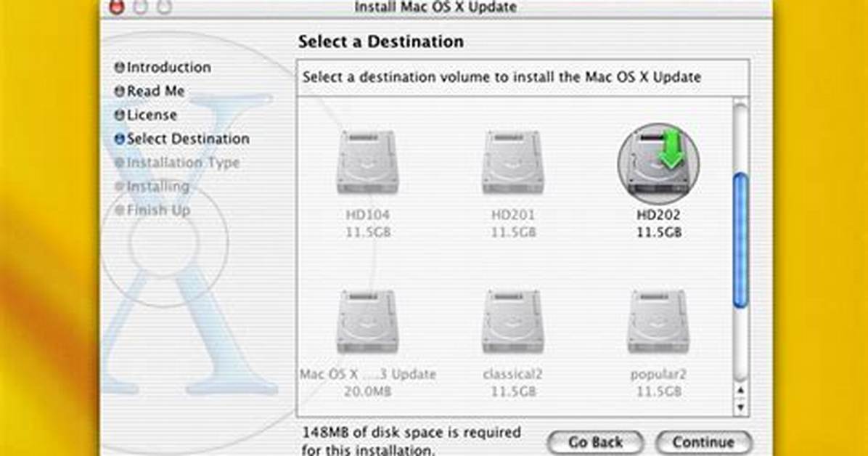Screen dimensions: 868x456
Task: Click the 20.0MB size label
Action: (x=367, y=391)
